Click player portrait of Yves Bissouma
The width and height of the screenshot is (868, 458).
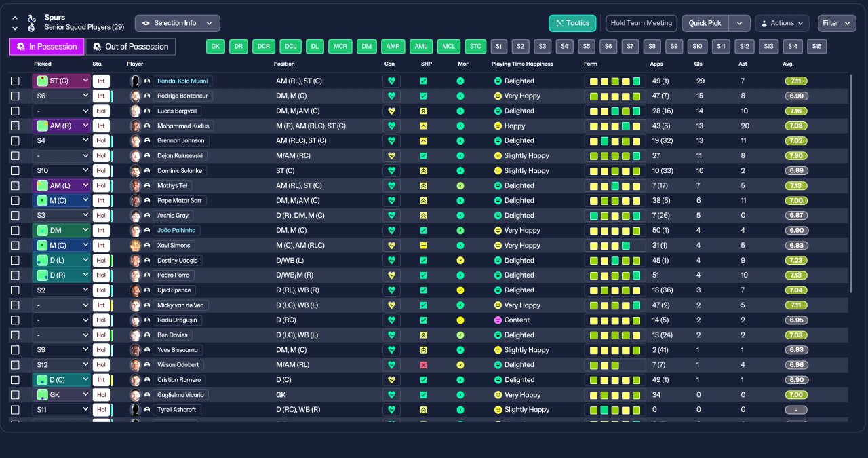(134, 350)
